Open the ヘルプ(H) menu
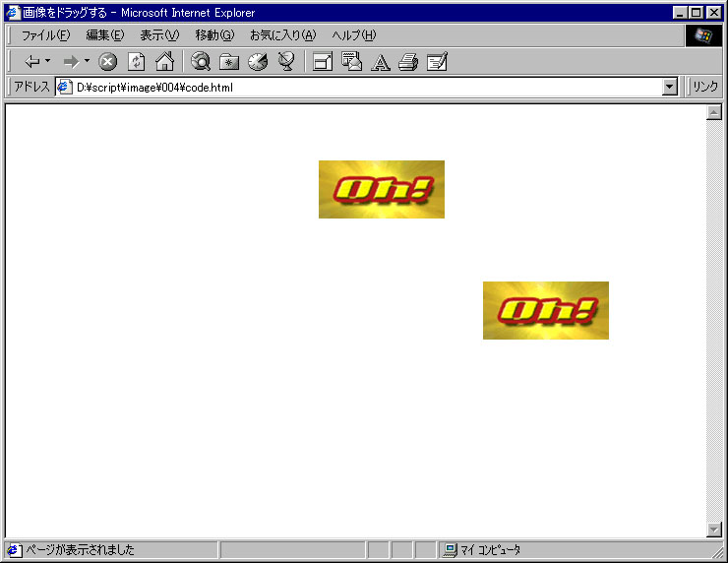The image size is (728, 563). click(354, 35)
